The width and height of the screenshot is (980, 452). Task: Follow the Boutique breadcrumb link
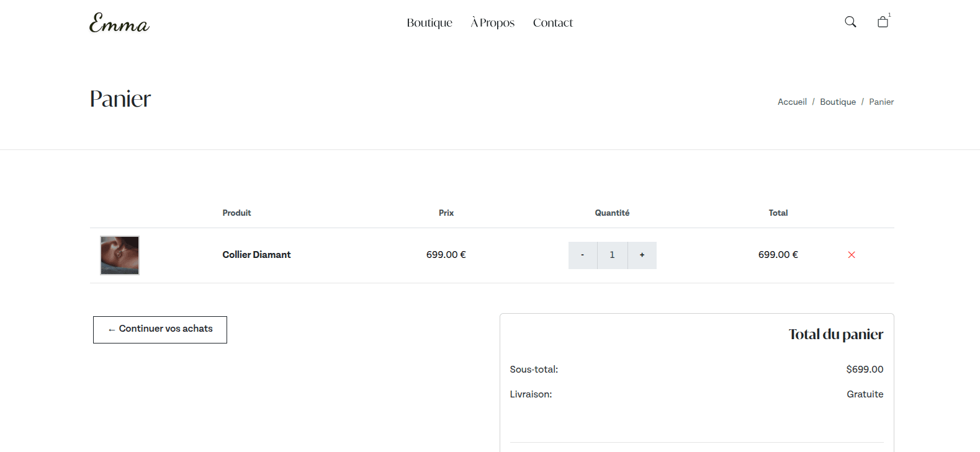click(x=837, y=102)
